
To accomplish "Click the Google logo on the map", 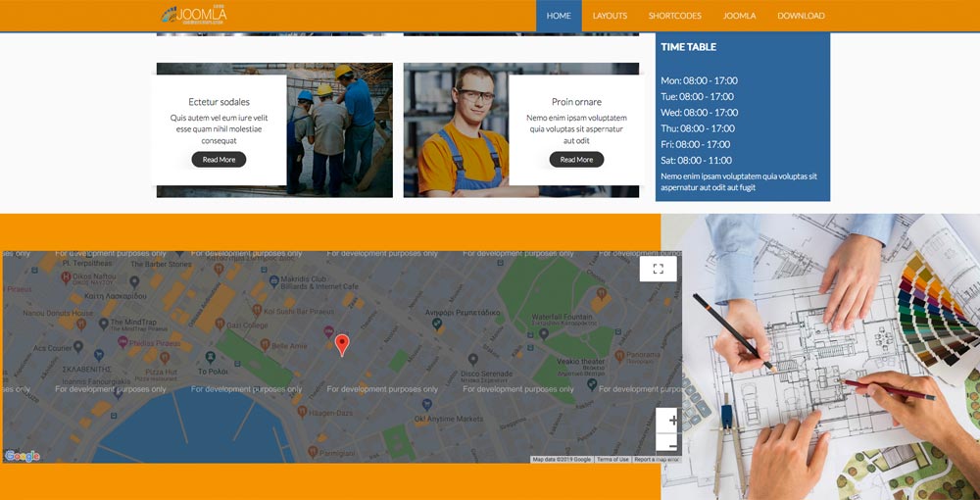I will [x=23, y=456].
